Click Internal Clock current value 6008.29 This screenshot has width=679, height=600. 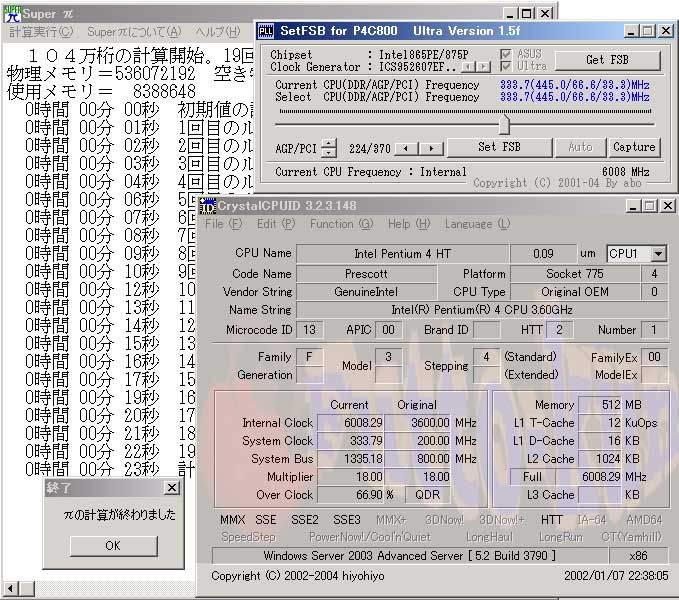coord(351,423)
